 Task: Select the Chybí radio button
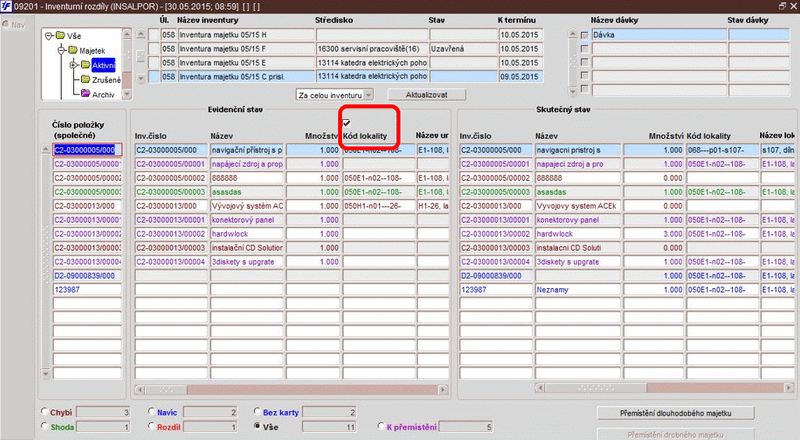click(x=44, y=411)
